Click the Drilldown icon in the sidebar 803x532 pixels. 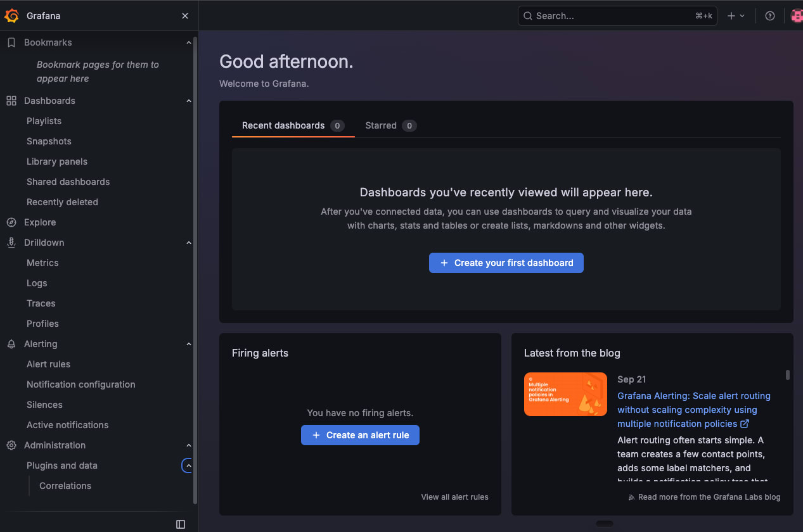[11, 243]
